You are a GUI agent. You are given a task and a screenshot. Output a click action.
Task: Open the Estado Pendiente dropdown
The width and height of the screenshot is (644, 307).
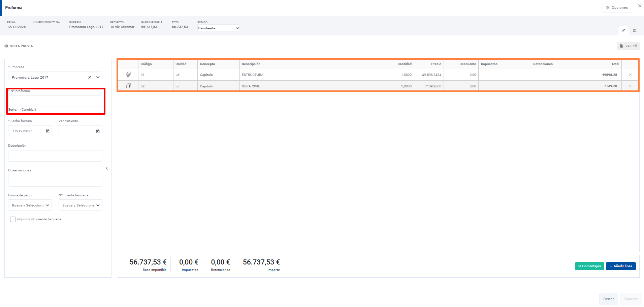click(x=218, y=28)
